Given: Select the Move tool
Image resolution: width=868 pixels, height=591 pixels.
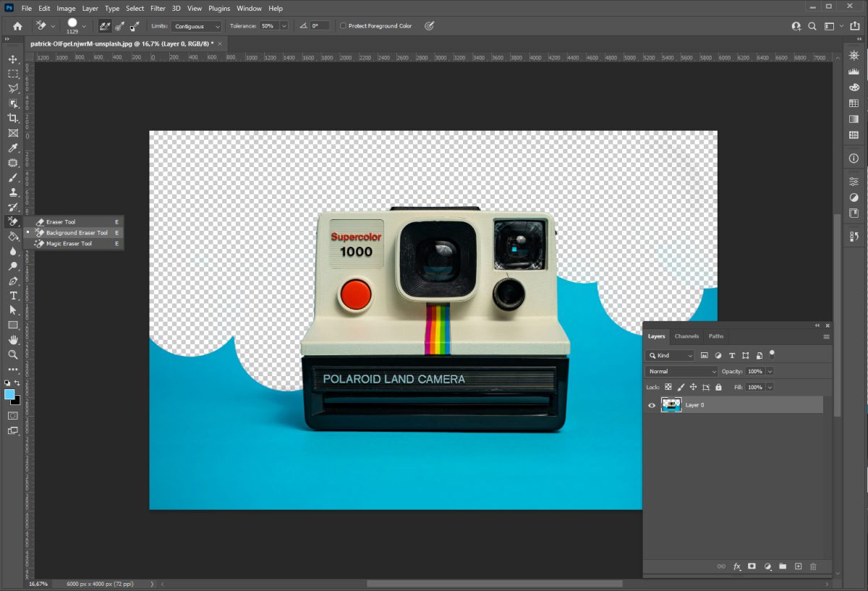Looking at the screenshot, I should tap(13, 59).
